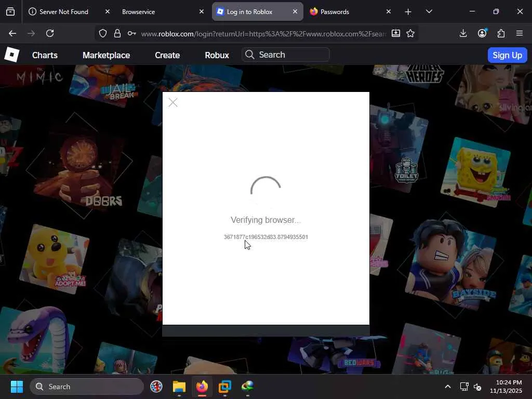Click the Roblox logo home icon
This screenshot has height=399, width=532.
coord(11,55)
